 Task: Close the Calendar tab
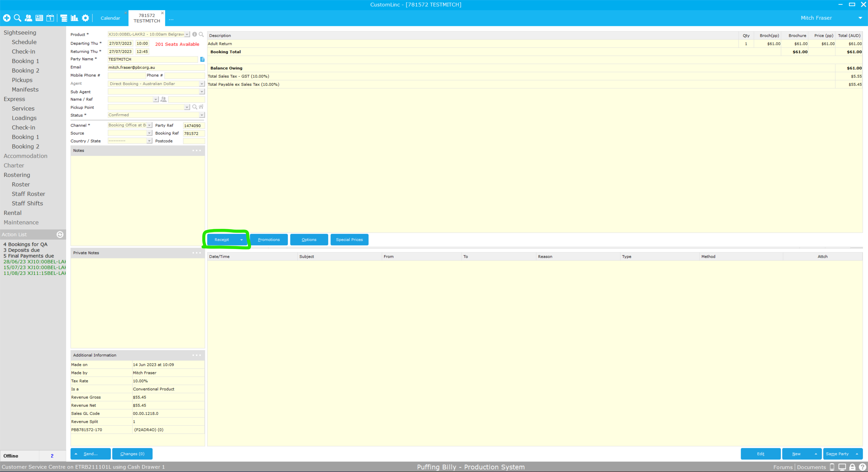[126, 13]
